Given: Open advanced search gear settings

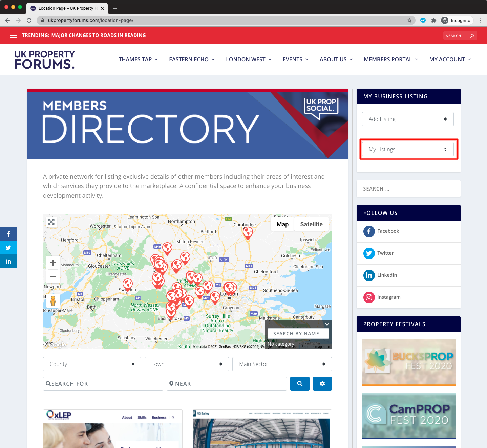Looking at the screenshot, I should tap(322, 384).
